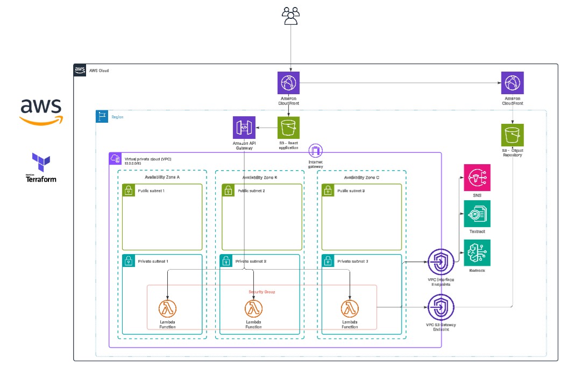Viewport: 588px width, 379px height.
Task: Click the lock icon of Public subnet 1
Action: point(129,190)
